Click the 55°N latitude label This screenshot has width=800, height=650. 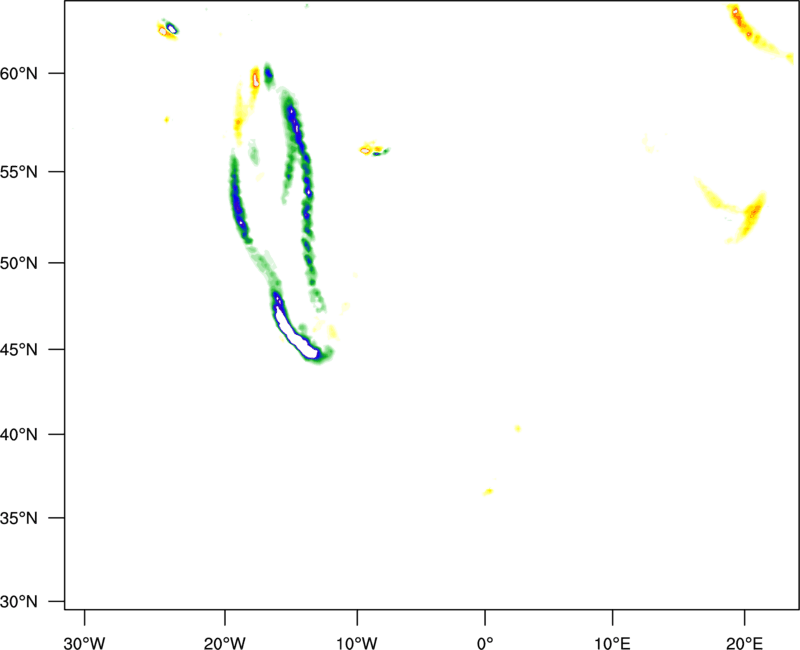19,172
